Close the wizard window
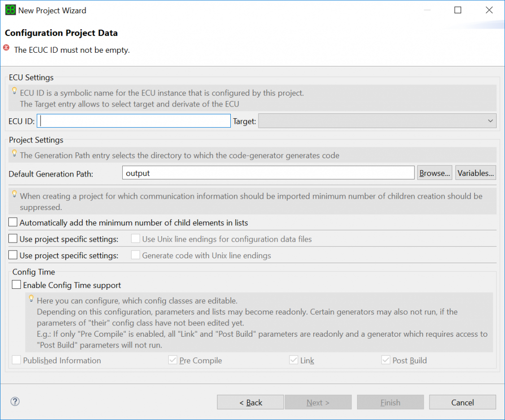Viewport: 505px width, 420px height. [489, 10]
